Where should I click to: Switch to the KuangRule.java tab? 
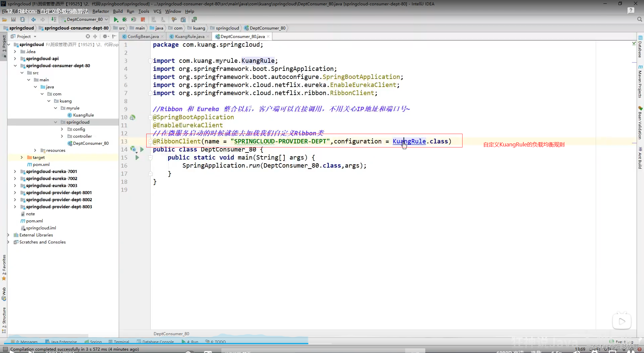pos(190,36)
